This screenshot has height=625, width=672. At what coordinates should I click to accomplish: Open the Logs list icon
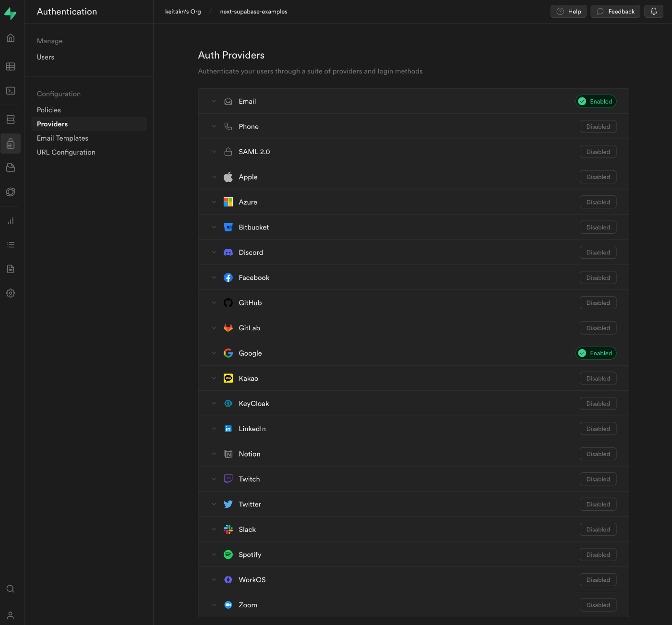11,245
